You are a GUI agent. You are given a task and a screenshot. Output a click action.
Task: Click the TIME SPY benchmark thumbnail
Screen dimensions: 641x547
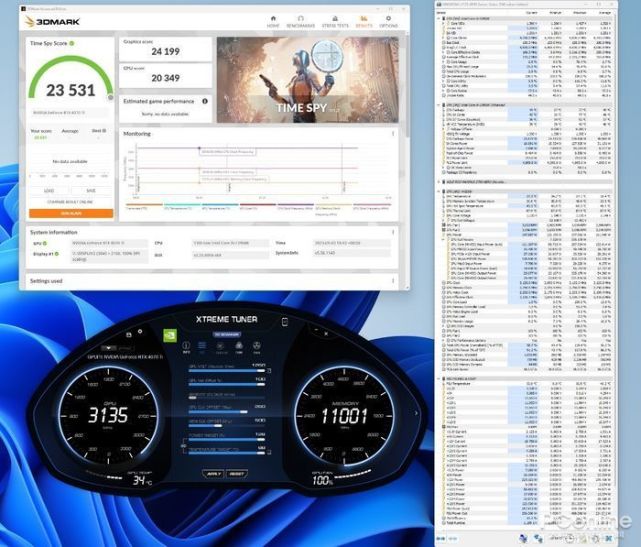coord(307,80)
